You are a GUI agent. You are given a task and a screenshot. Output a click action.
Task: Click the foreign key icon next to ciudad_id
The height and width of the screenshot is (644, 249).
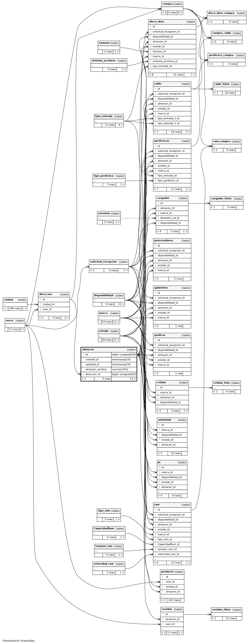41,304
